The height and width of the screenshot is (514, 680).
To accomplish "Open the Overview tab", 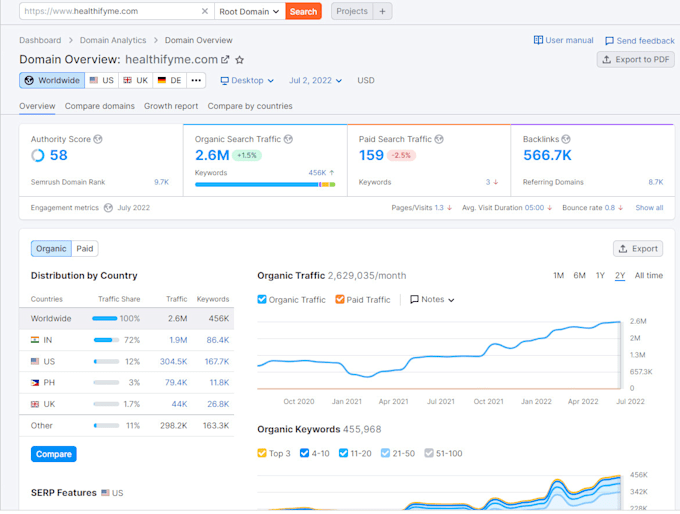I will 37,106.
